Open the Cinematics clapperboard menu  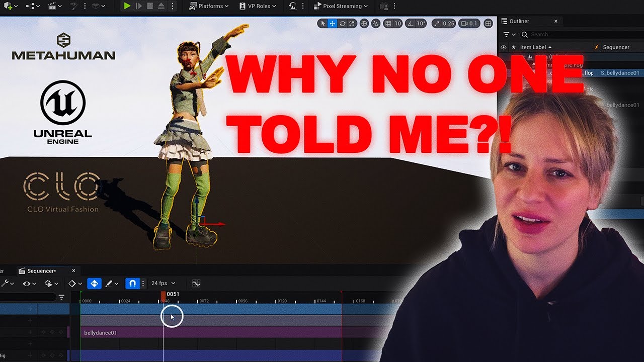(x=54, y=6)
